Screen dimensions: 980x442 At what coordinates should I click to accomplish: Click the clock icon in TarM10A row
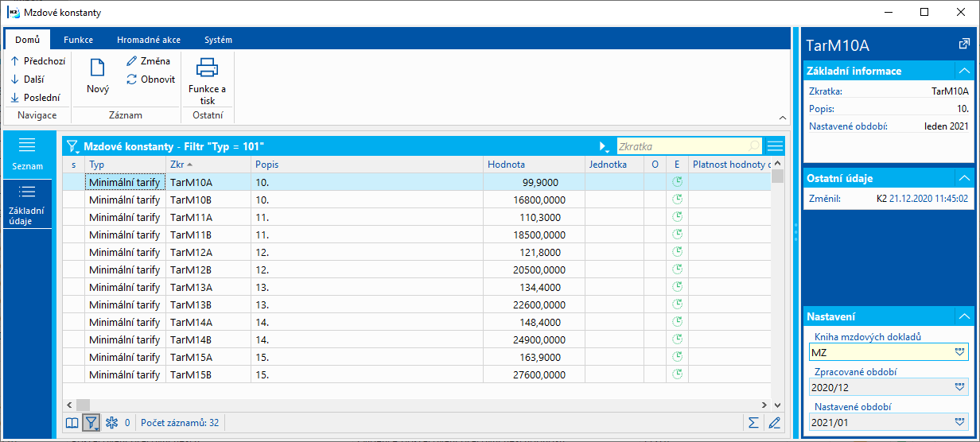[678, 182]
